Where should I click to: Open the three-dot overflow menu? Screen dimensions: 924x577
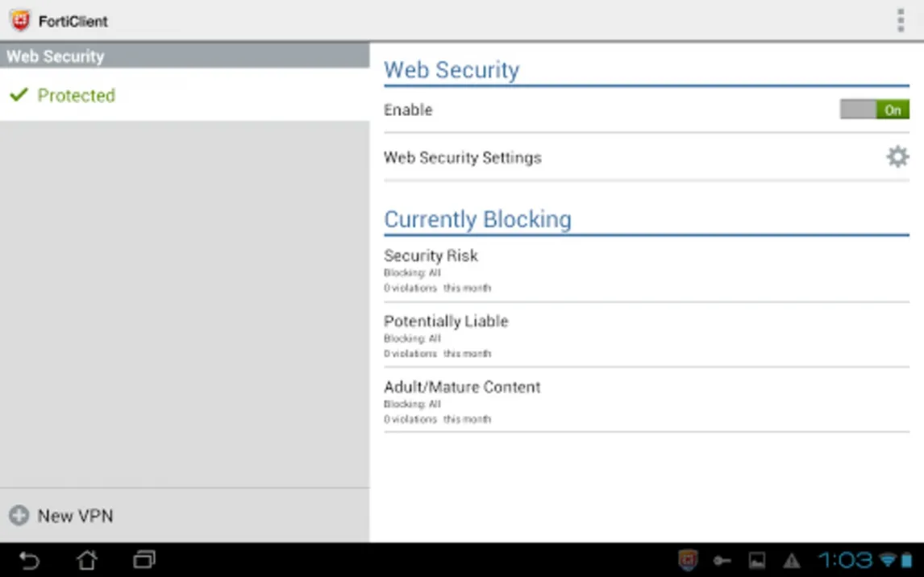[900, 21]
